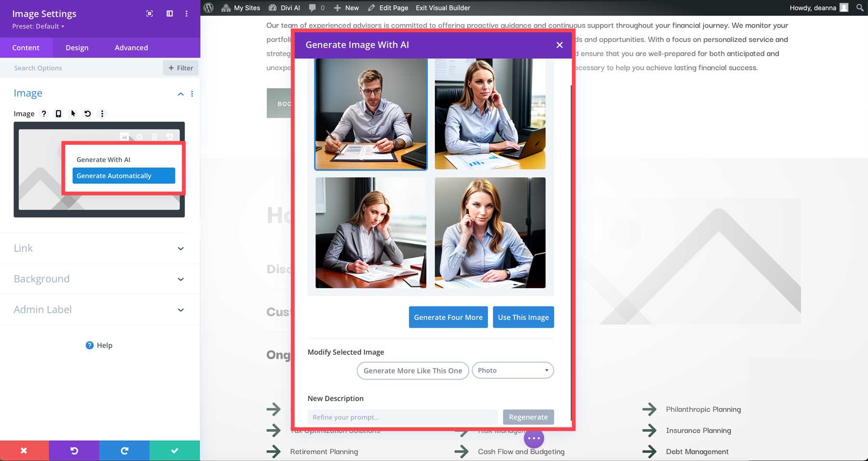This screenshot has width=868, height=461.
Task: Click Exit Visual Builder in the admin bar
Action: coord(443,8)
